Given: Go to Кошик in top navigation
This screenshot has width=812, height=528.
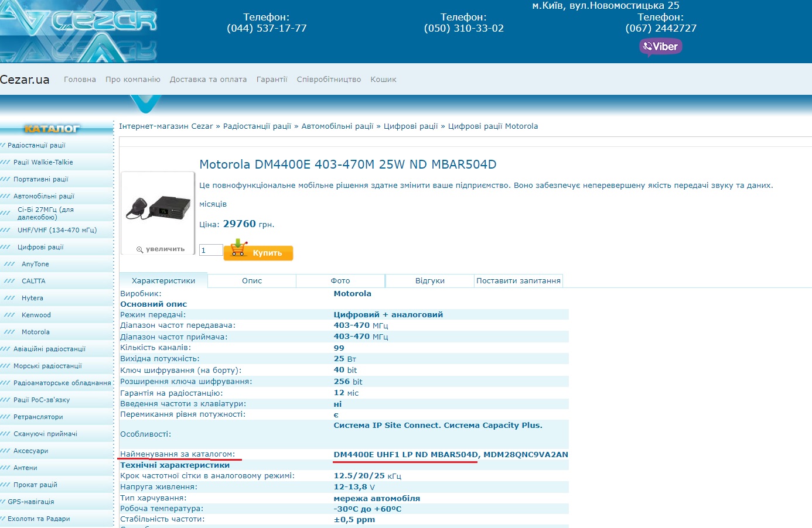Looking at the screenshot, I should (x=383, y=80).
